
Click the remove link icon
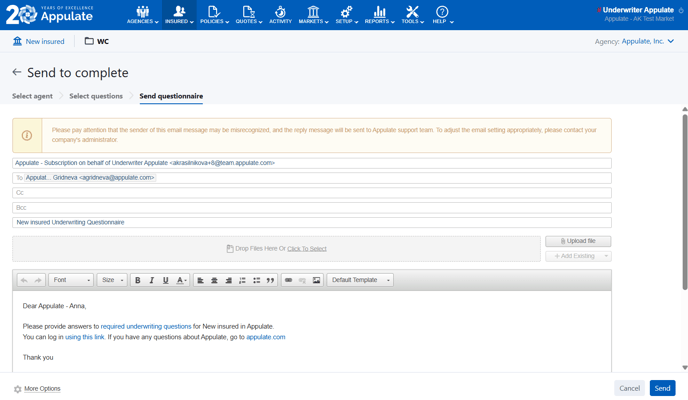[x=302, y=280]
